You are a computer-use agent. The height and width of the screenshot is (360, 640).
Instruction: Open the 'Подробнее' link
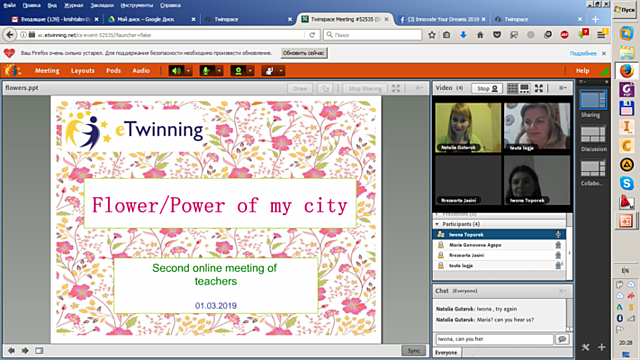[x=583, y=53]
